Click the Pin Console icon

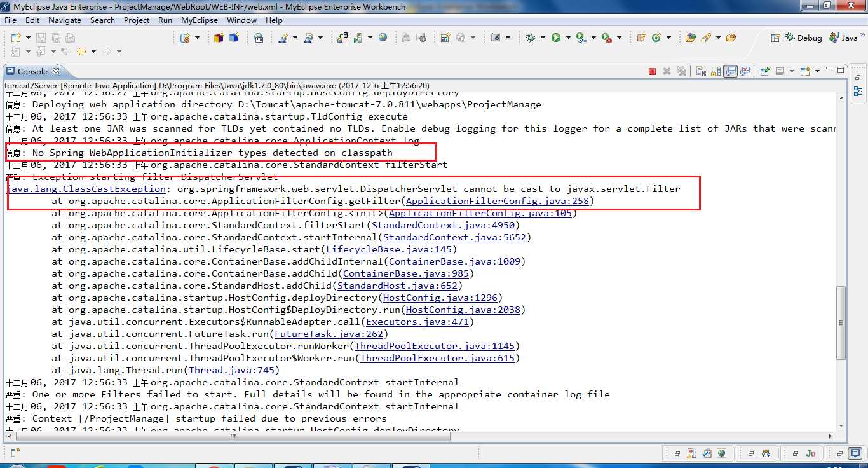765,71
